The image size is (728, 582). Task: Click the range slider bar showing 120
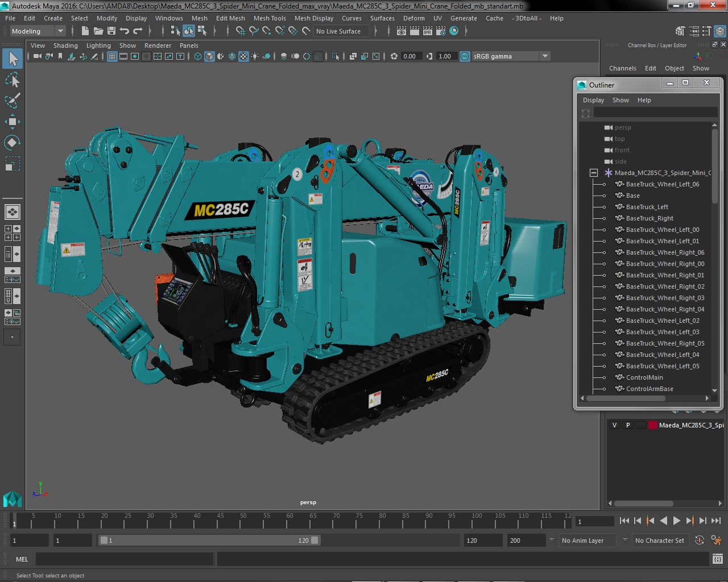coord(209,541)
